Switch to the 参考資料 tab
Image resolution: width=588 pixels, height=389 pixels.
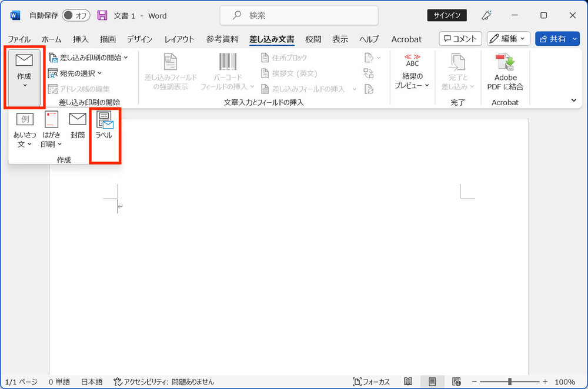click(222, 39)
